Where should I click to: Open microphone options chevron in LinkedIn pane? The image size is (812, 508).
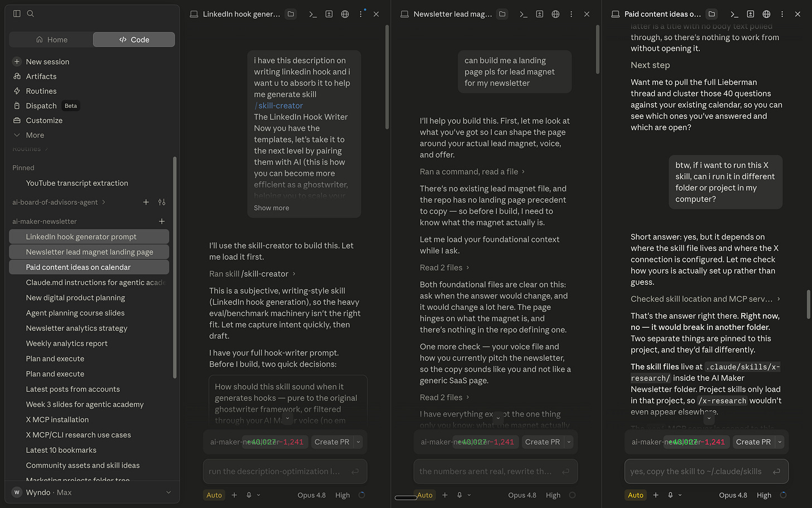click(258, 495)
